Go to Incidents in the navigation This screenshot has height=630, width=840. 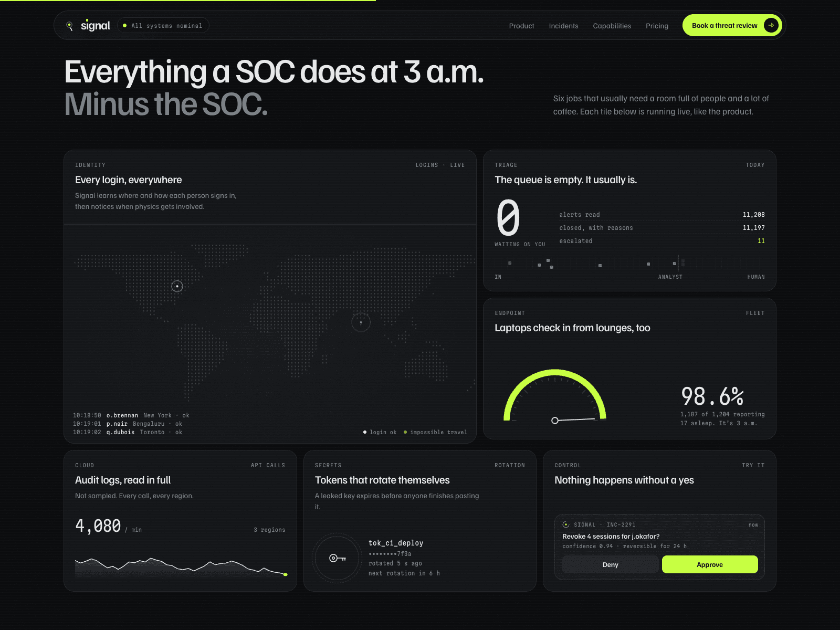point(563,26)
